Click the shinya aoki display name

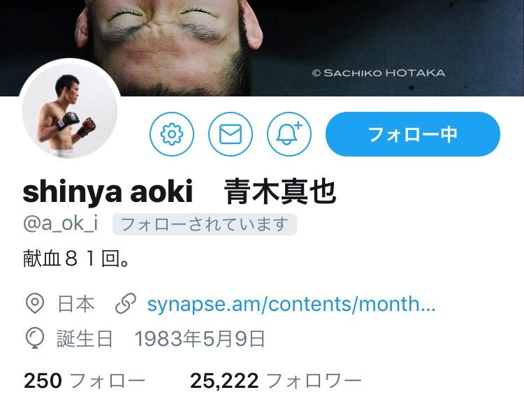[108, 192]
